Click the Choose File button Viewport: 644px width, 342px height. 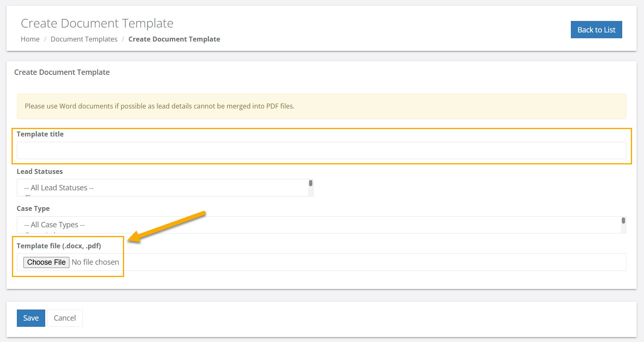point(46,262)
